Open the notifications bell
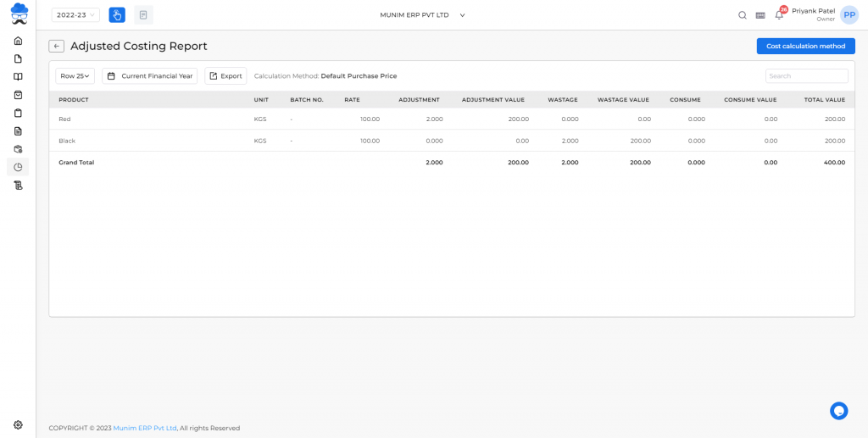The width and height of the screenshot is (868, 438). (780, 14)
